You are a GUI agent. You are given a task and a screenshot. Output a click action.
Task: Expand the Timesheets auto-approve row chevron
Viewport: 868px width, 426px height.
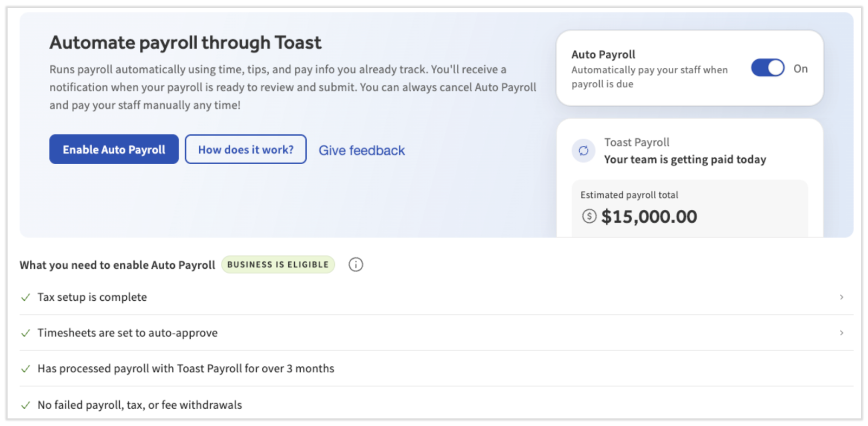841,333
